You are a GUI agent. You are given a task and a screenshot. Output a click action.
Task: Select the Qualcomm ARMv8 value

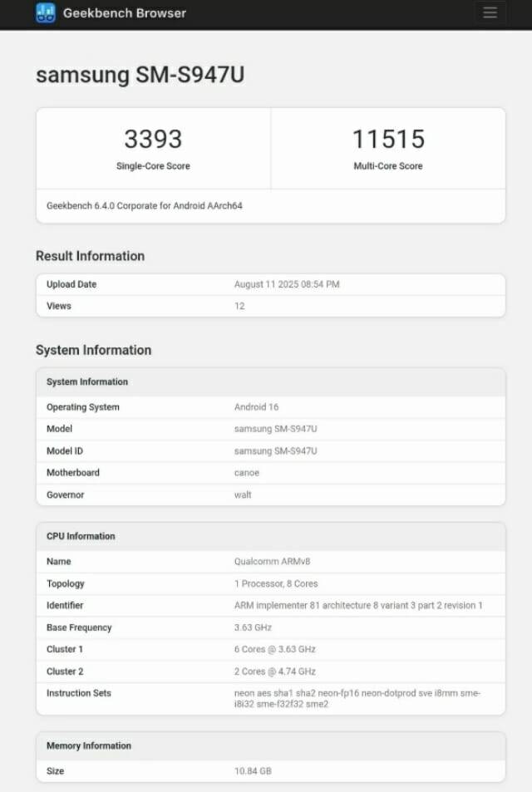click(273, 562)
